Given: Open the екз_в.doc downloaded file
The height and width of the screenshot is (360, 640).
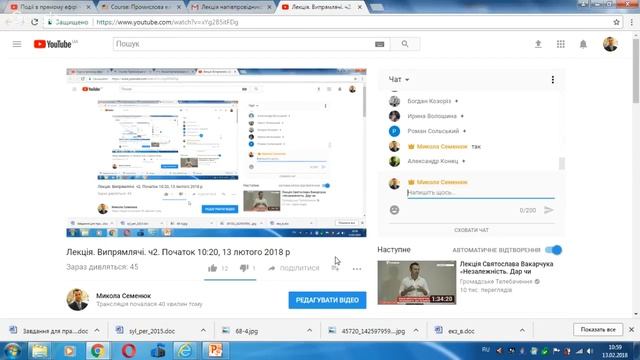Looking at the screenshot, I should [461, 331].
